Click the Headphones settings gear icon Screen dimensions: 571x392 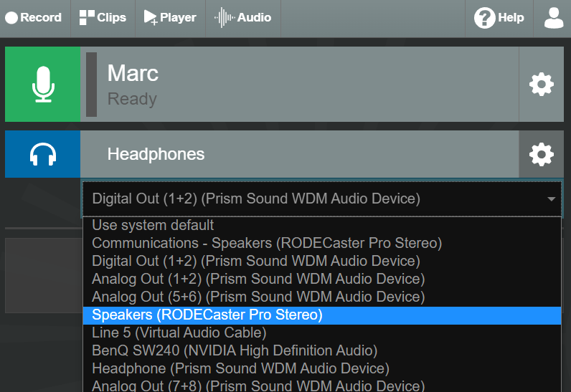[541, 154]
